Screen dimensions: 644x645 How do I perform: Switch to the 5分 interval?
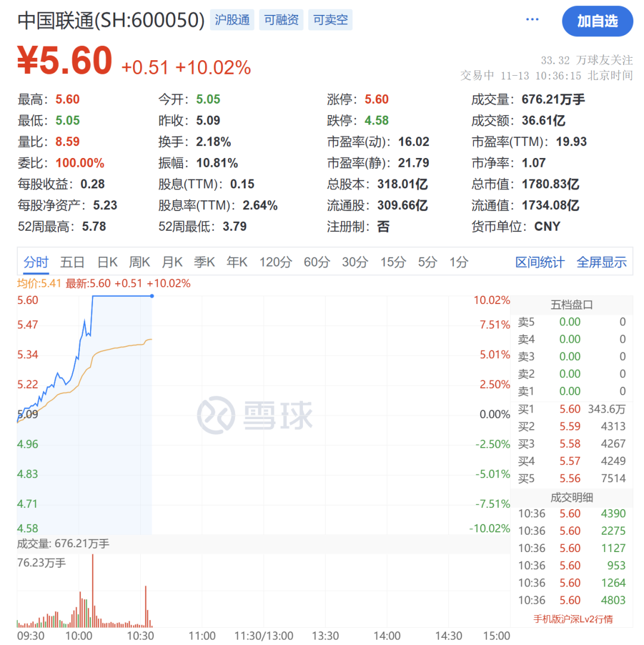click(x=428, y=262)
